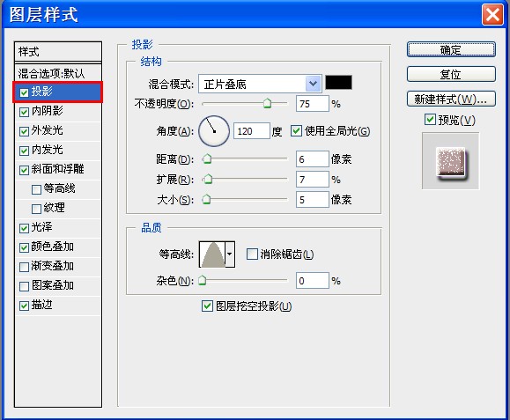The height and width of the screenshot is (420, 510).
Task: Click the 不透明度 opacity slider handle
Action: tap(268, 103)
